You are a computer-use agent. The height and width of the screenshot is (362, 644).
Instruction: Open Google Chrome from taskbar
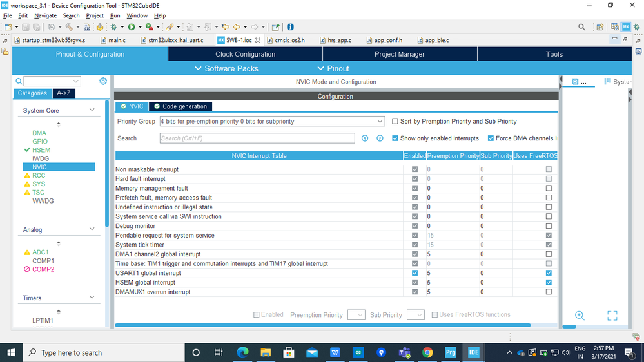pos(427,352)
